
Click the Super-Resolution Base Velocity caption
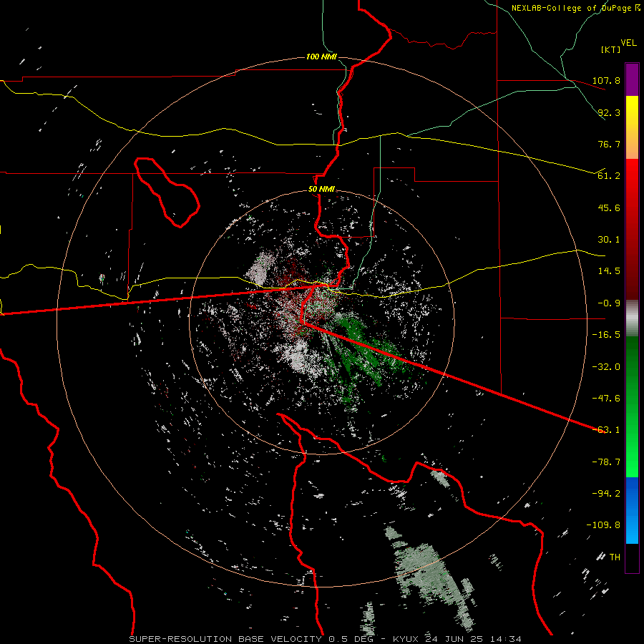(x=326, y=639)
